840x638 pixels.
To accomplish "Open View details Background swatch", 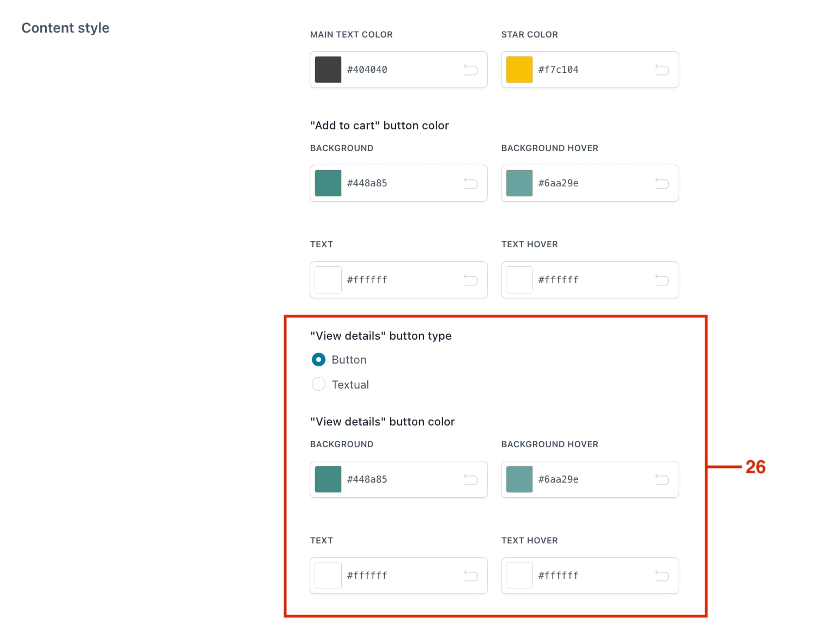I will point(328,479).
